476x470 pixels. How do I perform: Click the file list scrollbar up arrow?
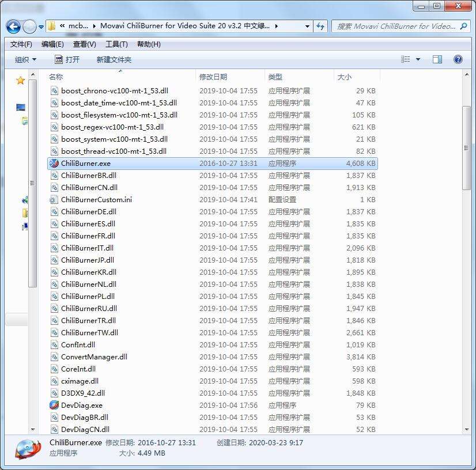click(467, 74)
